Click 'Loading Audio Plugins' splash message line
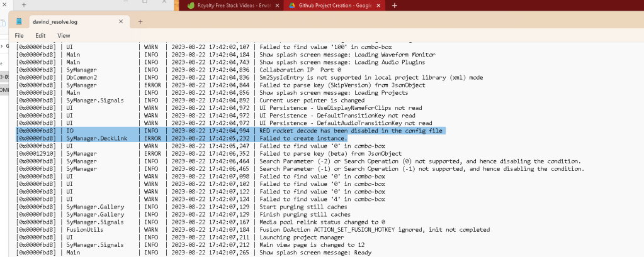Image resolution: width=644 pixels, height=257 pixels. pyautogui.click(x=342, y=62)
